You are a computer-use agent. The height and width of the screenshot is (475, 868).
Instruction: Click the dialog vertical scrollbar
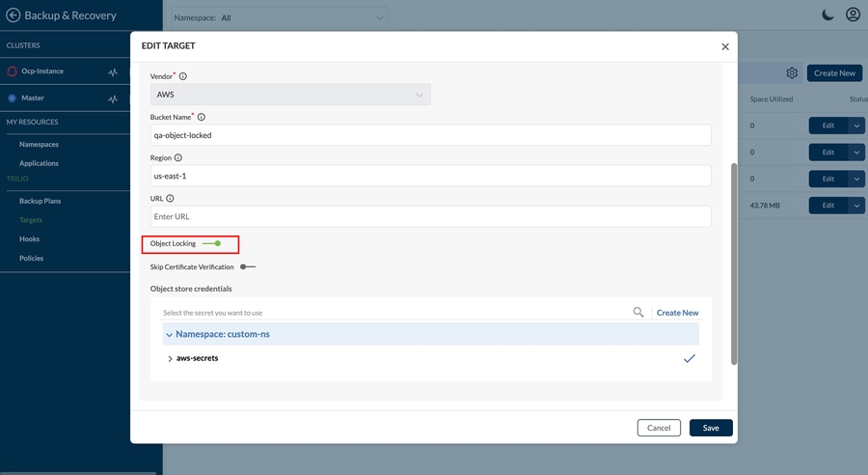(x=734, y=263)
